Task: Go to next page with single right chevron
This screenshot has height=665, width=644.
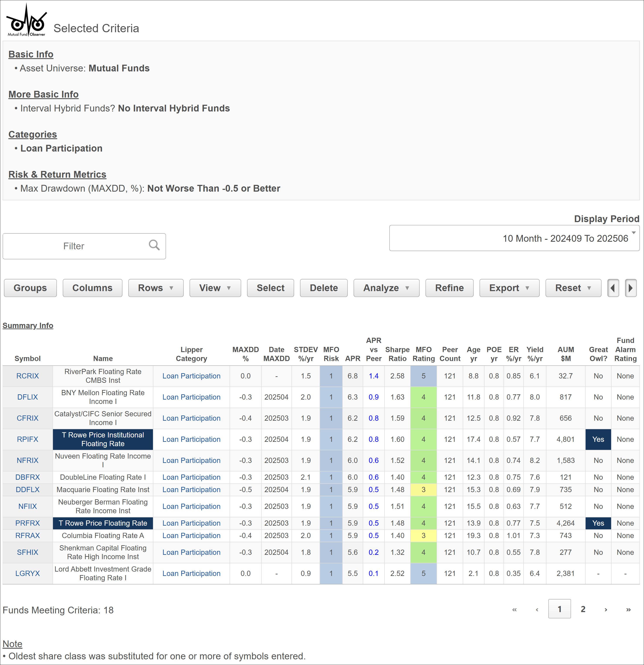Action: point(606,610)
